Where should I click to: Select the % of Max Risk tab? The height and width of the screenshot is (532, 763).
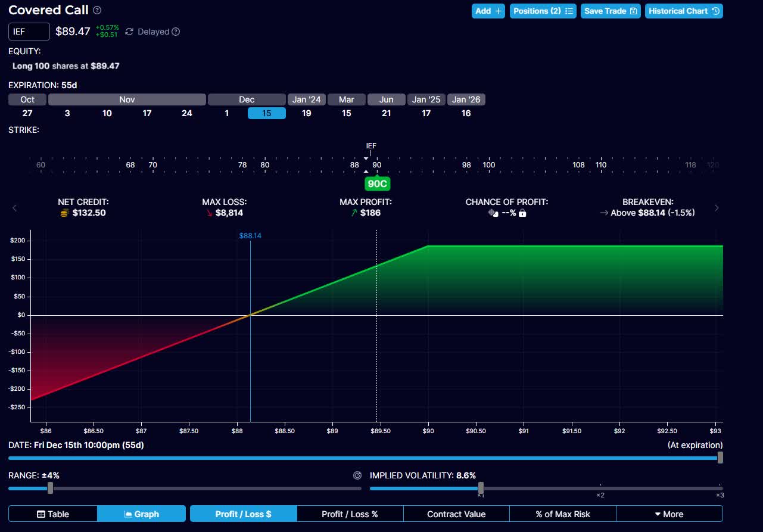point(563,514)
